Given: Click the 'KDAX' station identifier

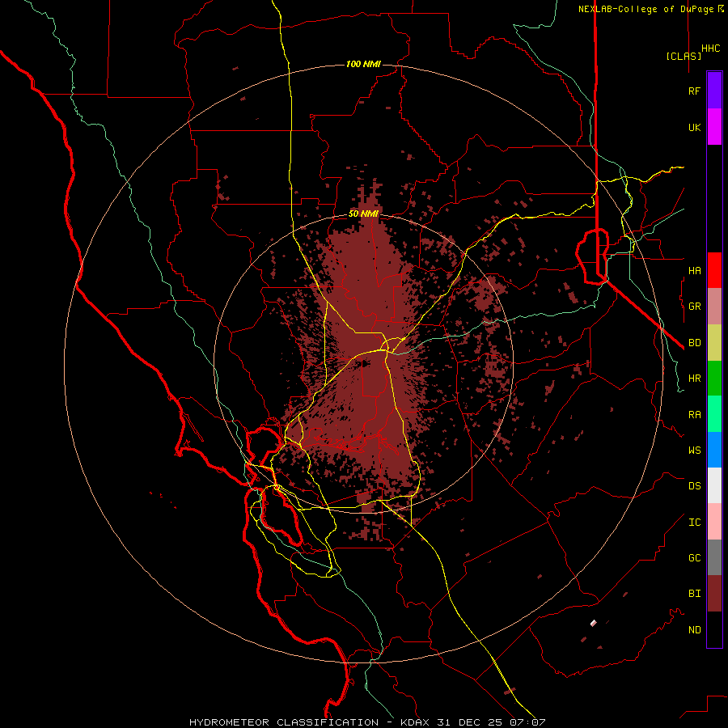Looking at the screenshot, I should 414,722.
